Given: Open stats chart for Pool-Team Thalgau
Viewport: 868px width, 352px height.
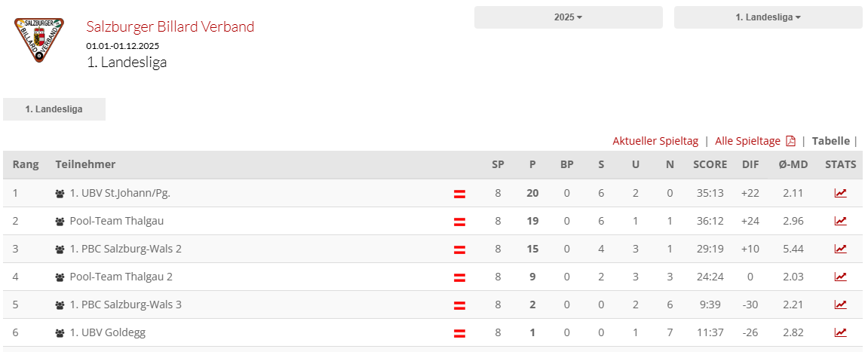Looking at the screenshot, I should tap(840, 221).
